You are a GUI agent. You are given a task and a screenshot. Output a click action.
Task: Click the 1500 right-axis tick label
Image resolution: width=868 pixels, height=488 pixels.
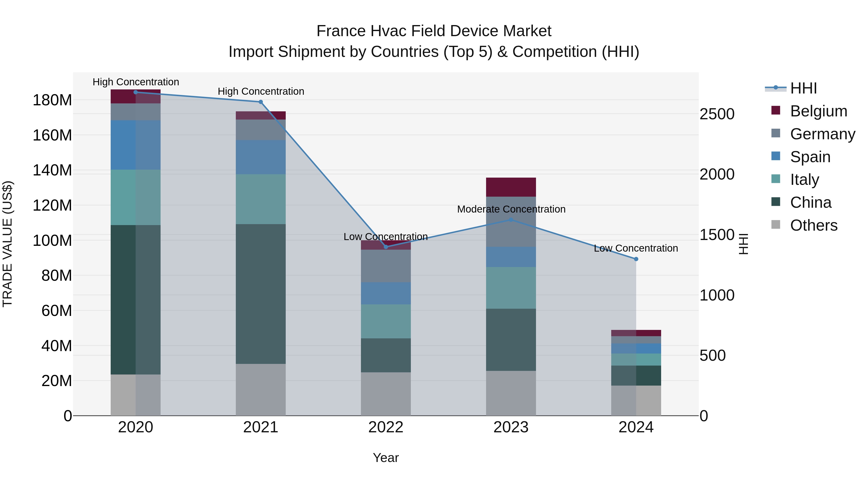717,235
